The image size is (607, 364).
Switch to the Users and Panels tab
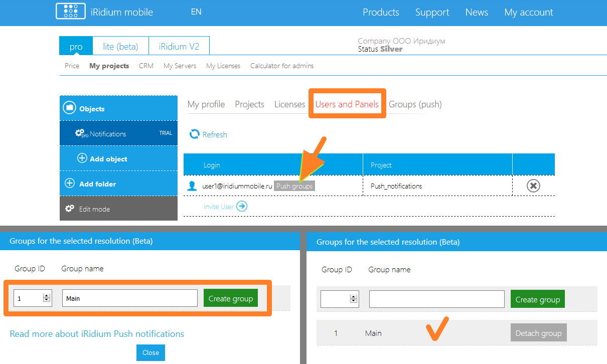[x=347, y=104]
